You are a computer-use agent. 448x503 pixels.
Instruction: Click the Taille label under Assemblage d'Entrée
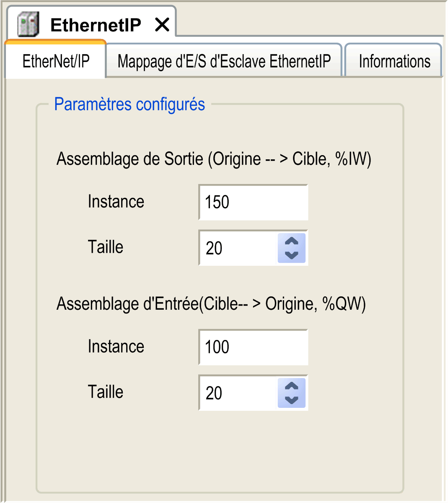tap(106, 392)
